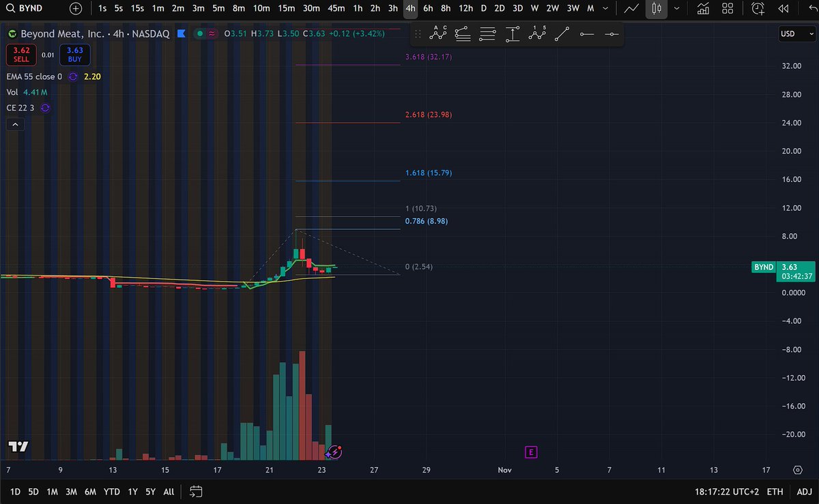Click the 3.618 (32.17) Fib level label
819x504 pixels.
428,57
